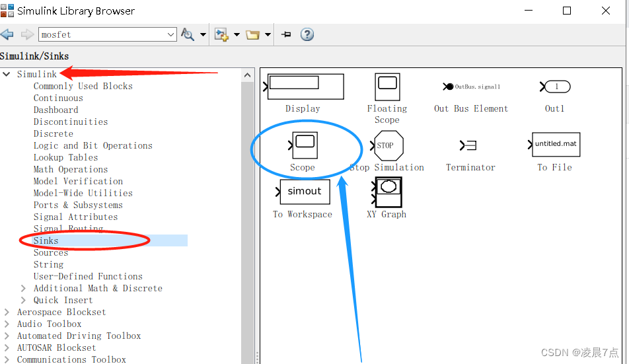Select the Out1 block icon
Screen dimensions: 629x364
pyautogui.click(x=555, y=87)
